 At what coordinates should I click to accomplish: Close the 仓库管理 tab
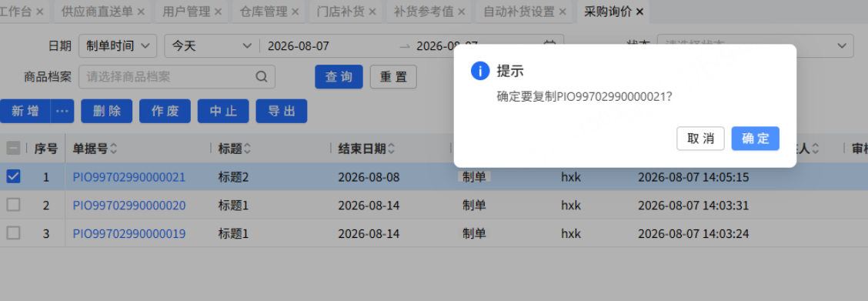click(295, 12)
